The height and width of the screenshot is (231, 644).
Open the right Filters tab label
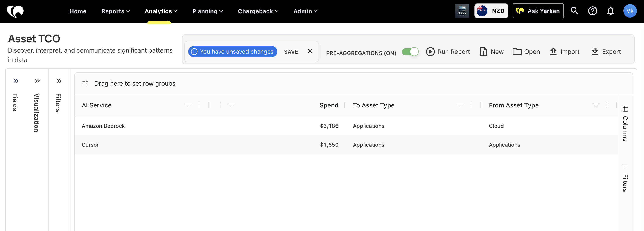tap(625, 183)
